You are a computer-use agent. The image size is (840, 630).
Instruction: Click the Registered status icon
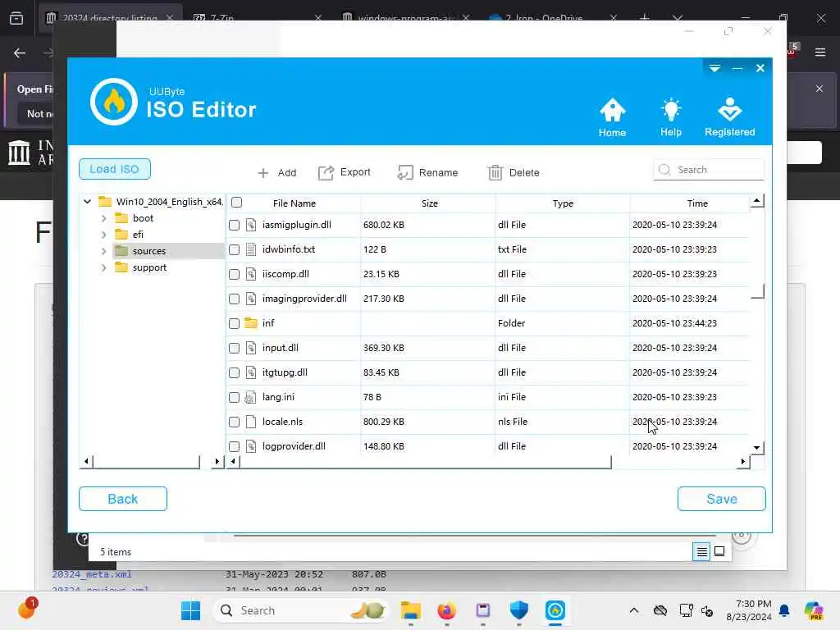729,117
